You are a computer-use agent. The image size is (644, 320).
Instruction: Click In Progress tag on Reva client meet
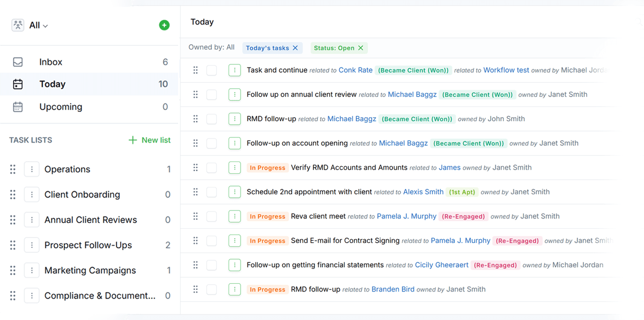click(267, 217)
